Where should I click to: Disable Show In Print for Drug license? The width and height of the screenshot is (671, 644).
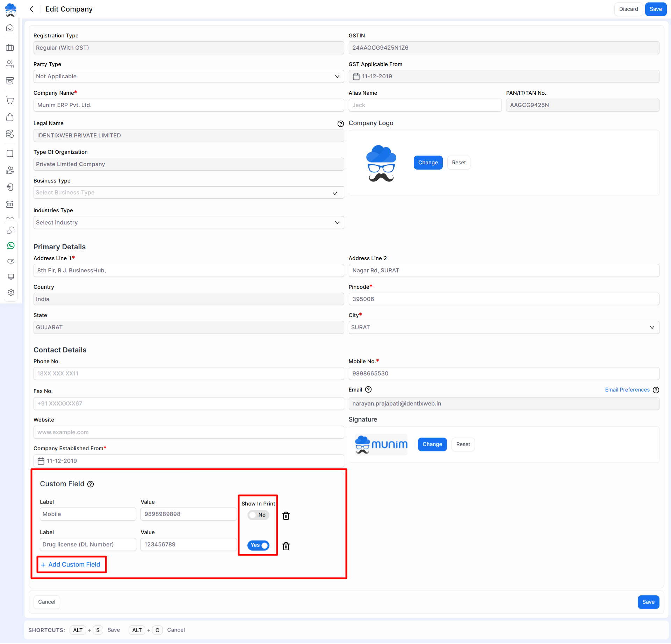coord(258,545)
